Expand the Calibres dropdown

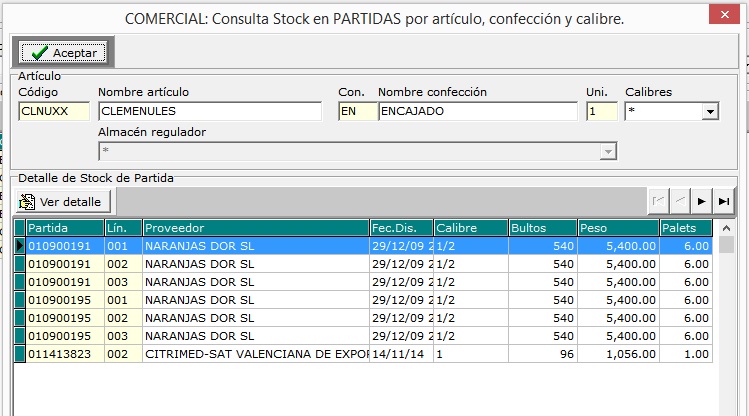point(710,112)
